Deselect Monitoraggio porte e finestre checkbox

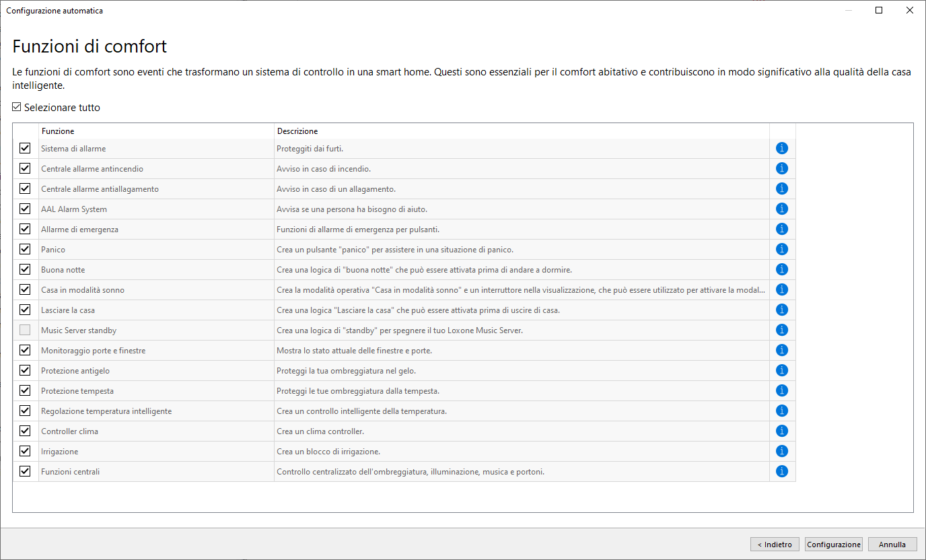pos(25,350)
